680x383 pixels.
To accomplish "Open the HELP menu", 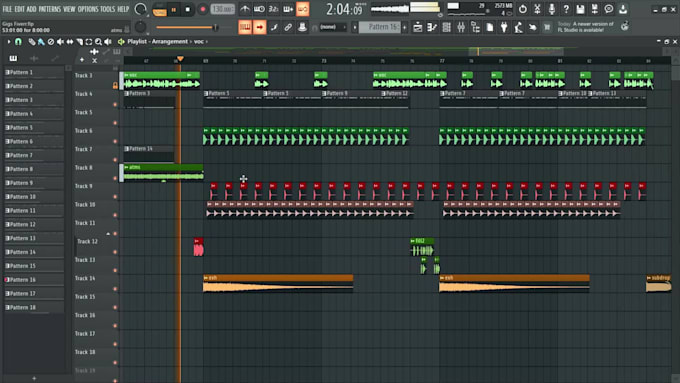I will 123,9.
